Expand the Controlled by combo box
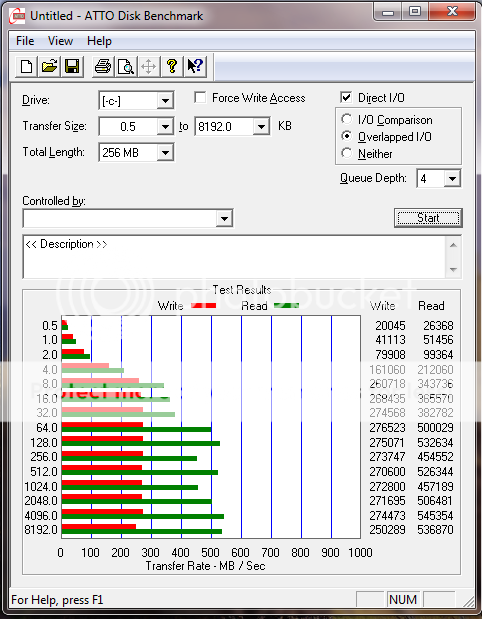This screenshot has width=482, height=619. pyautogui.click(x=224, y=218)
